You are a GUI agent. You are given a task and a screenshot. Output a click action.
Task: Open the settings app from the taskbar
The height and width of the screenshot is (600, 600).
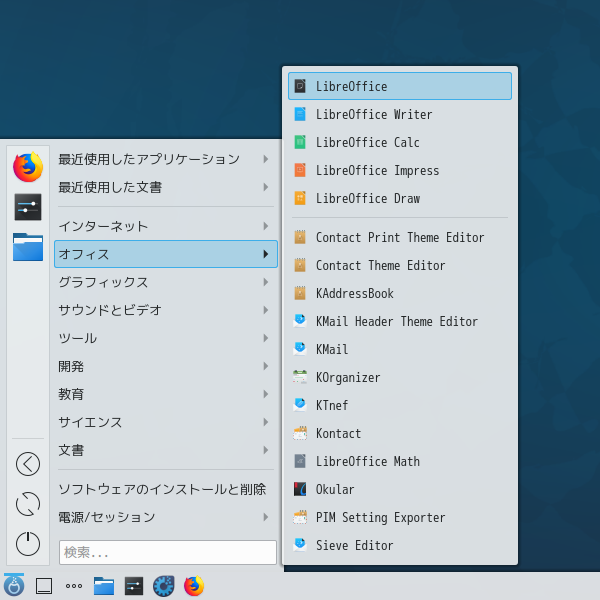click(x=134, y=586)
